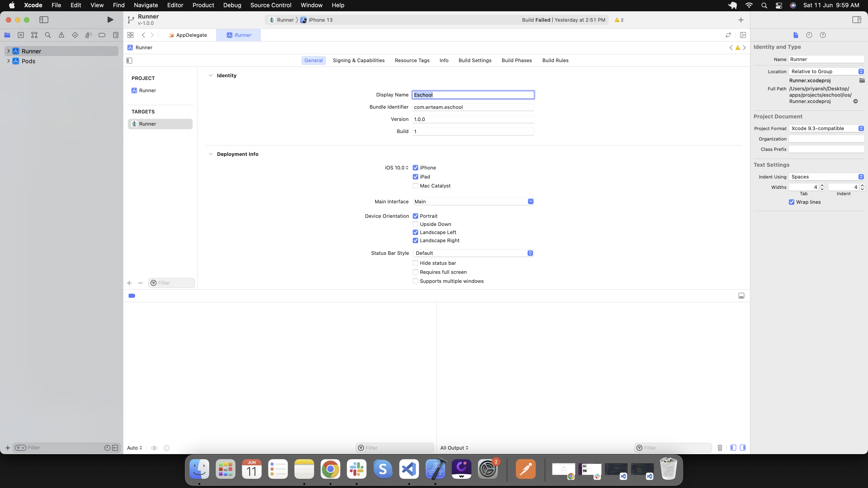Image resolution: width=868 pixels, height=488 pixels.
Task: Enable the Mac Catalyst checkbox
Action: click(x=415, y=185)
